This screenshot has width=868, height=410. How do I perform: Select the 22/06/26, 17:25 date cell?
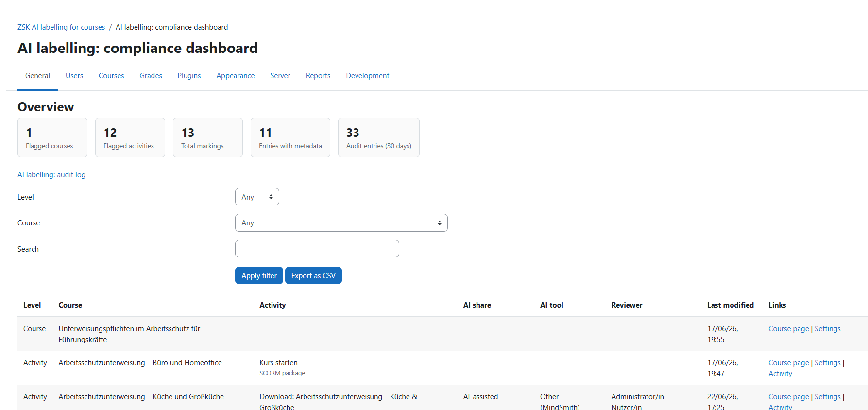[x=723, y=402]
